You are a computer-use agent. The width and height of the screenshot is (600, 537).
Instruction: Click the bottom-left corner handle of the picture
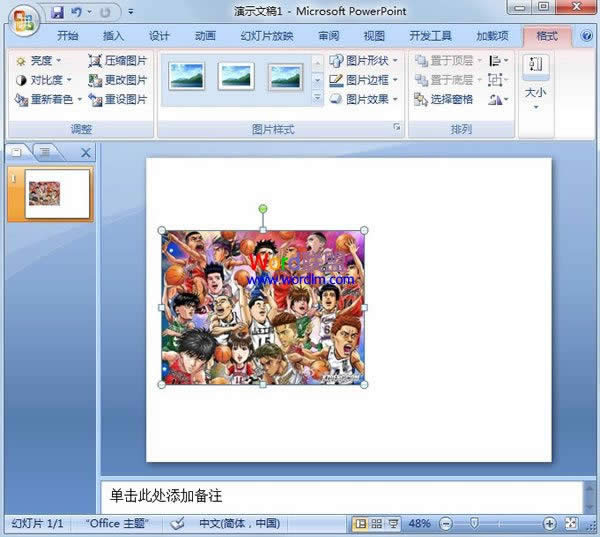(x=162, y=384)
